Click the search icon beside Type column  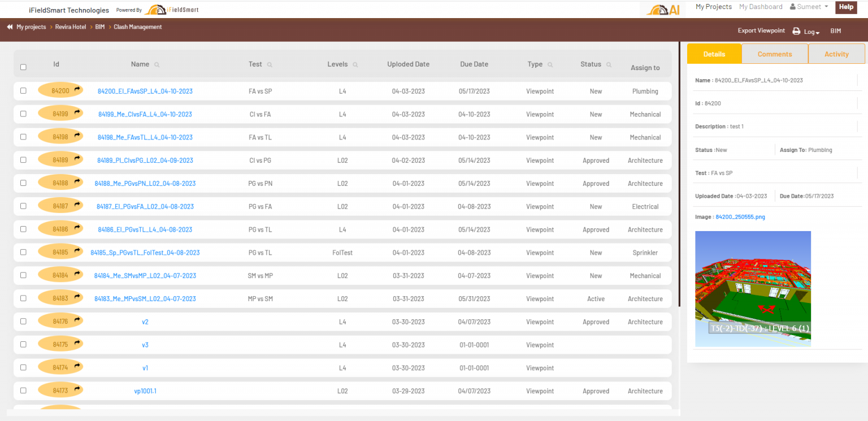point(550,65)
